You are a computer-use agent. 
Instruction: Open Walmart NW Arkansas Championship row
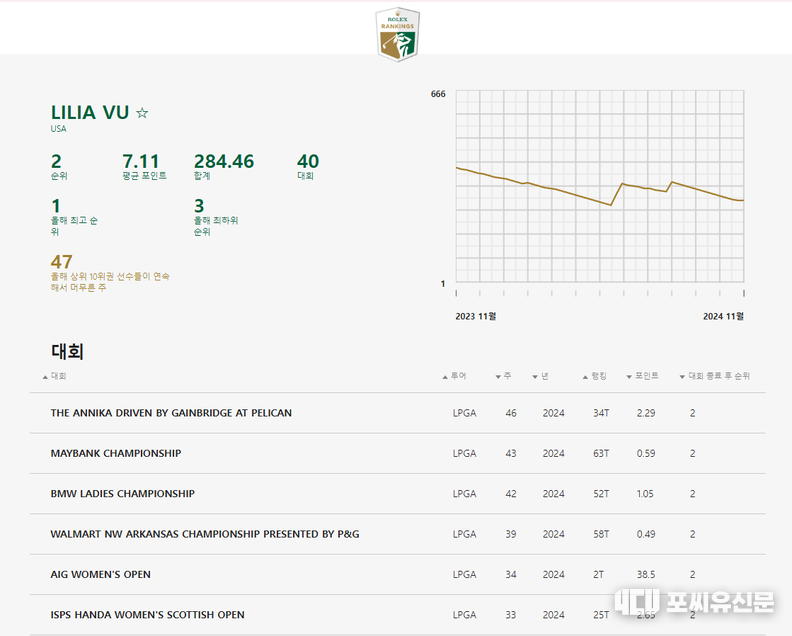398,534
